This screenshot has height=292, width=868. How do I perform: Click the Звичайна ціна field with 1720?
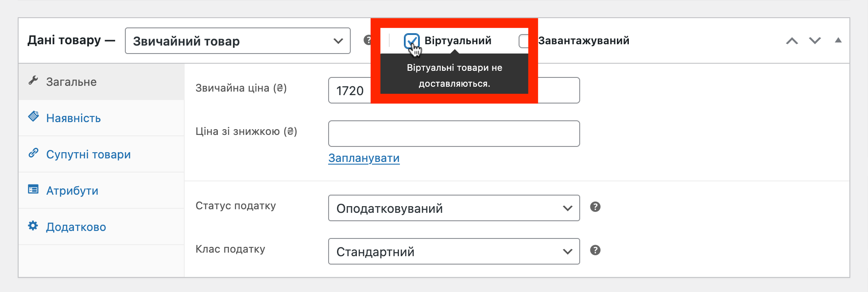tap(454, 90)
